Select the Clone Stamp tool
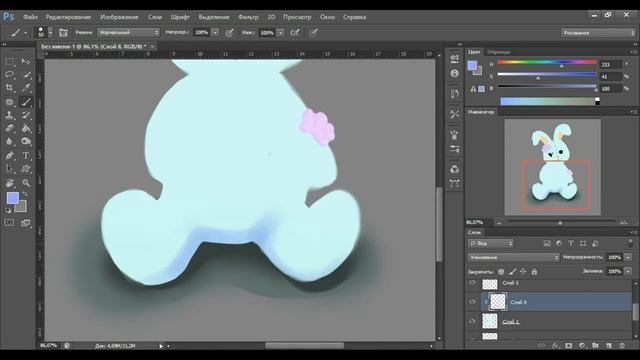 [9, 115]
